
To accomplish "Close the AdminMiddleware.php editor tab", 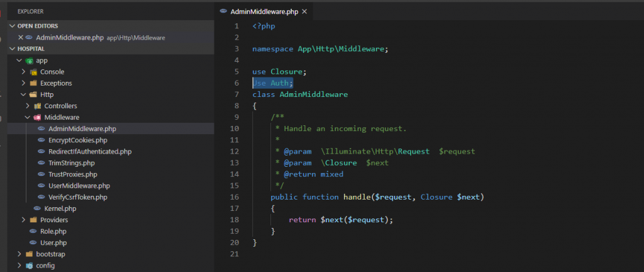I will pos(305,11).
